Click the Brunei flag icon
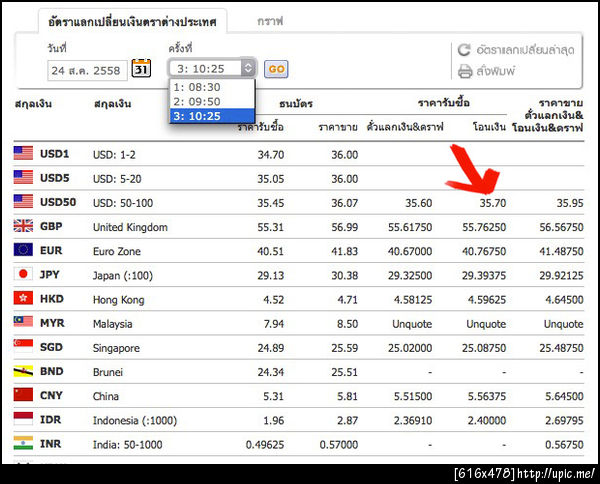This screenshot has width=600, height=484. click(23, 371)
